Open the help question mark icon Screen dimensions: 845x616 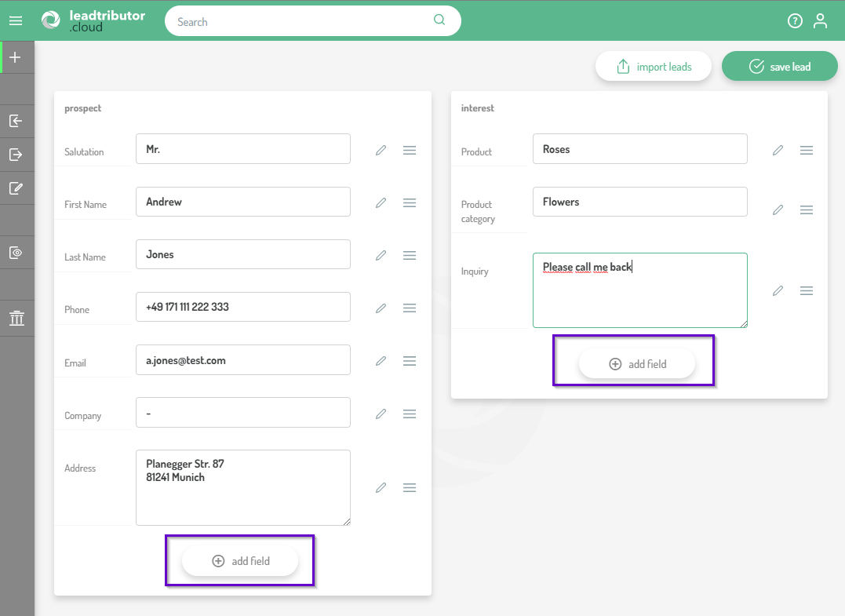click(x=795, y=21)
